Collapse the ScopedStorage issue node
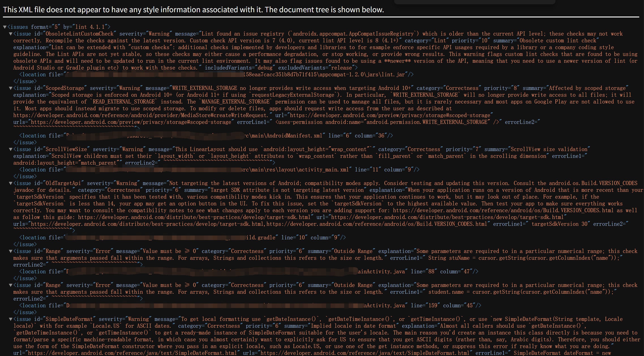Screen dimensions: 644x356 tap(10, 88)
